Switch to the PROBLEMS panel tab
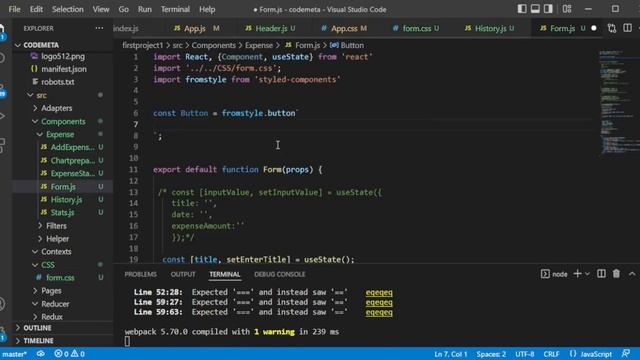Viewport: 640px width, 360px height. tap(140, 274)
